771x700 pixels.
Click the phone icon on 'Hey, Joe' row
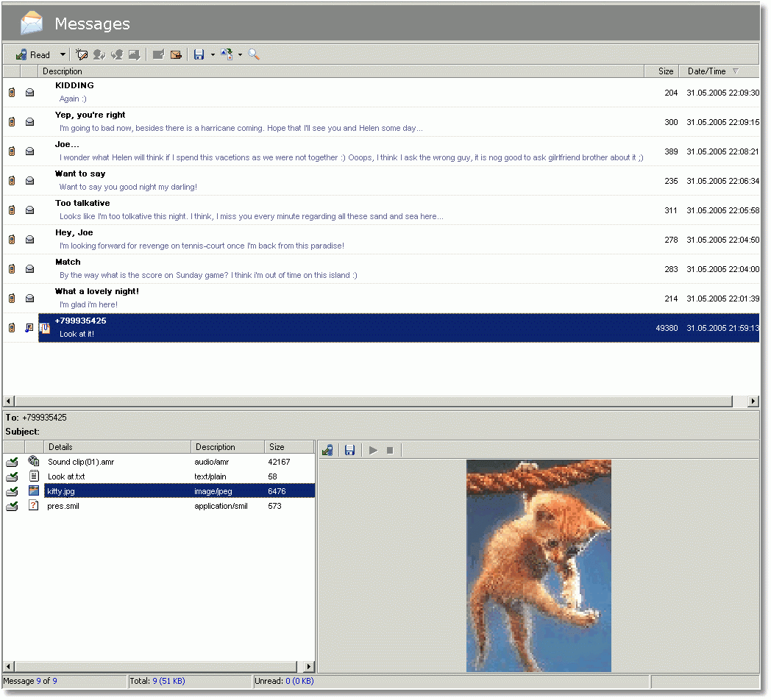pyautogui.click(x=12, y=240)
